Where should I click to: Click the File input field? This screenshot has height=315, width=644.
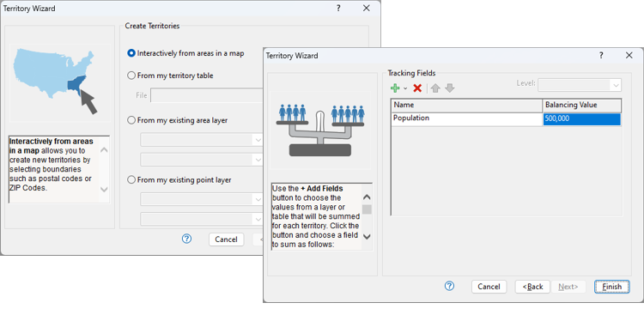206,95
